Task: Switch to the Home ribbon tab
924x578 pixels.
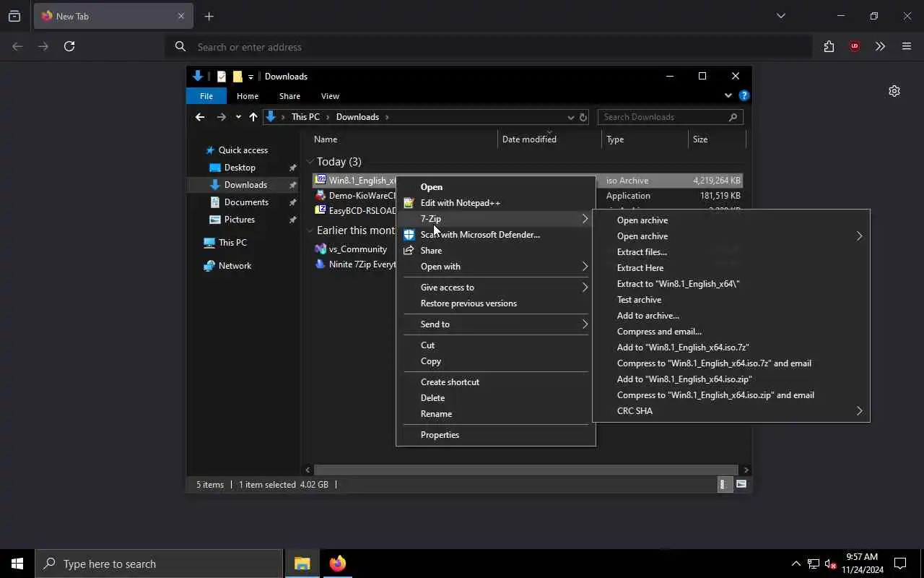Action: [x=248, y=96]
